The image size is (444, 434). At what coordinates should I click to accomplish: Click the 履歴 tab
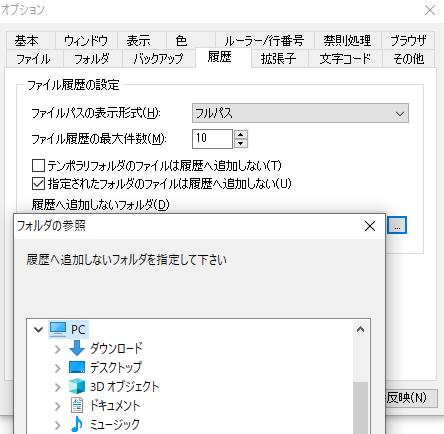(x=223, y=57)
